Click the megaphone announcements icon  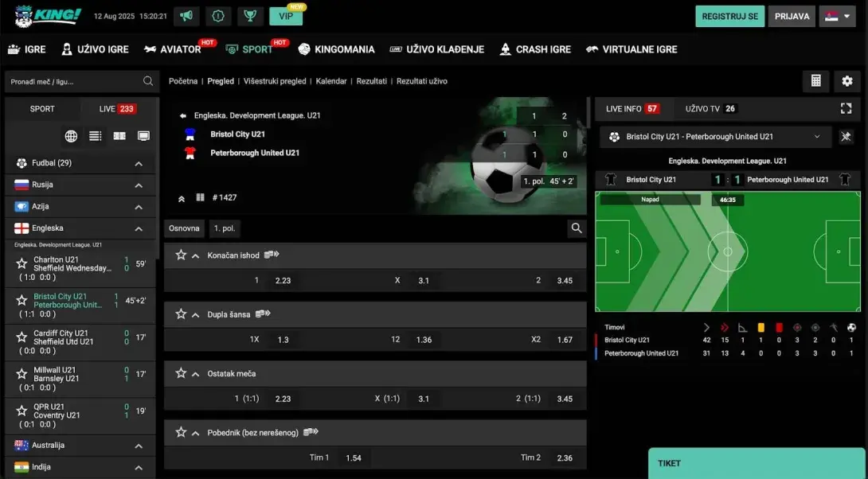click(x=186, y=16)
